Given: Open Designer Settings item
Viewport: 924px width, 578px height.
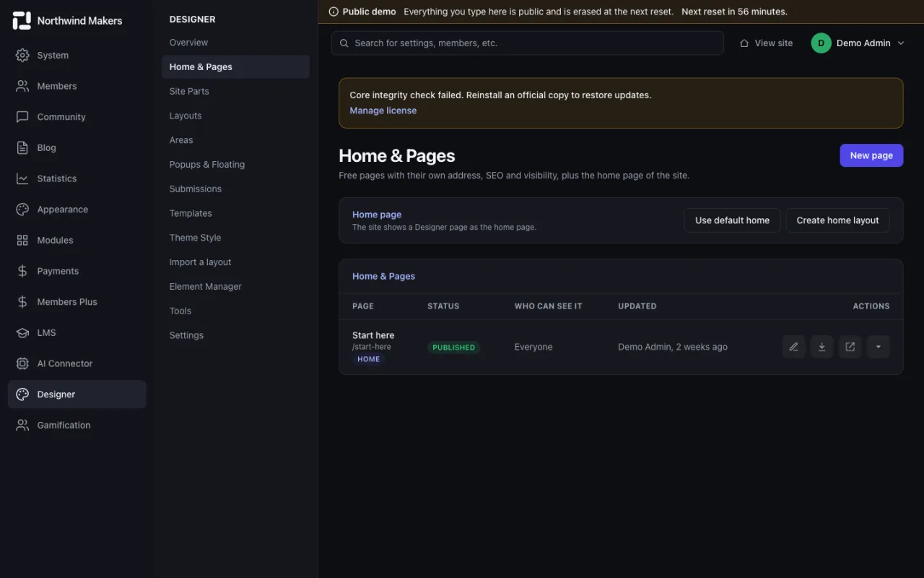Looking at the screenshot, I should 186,335.
